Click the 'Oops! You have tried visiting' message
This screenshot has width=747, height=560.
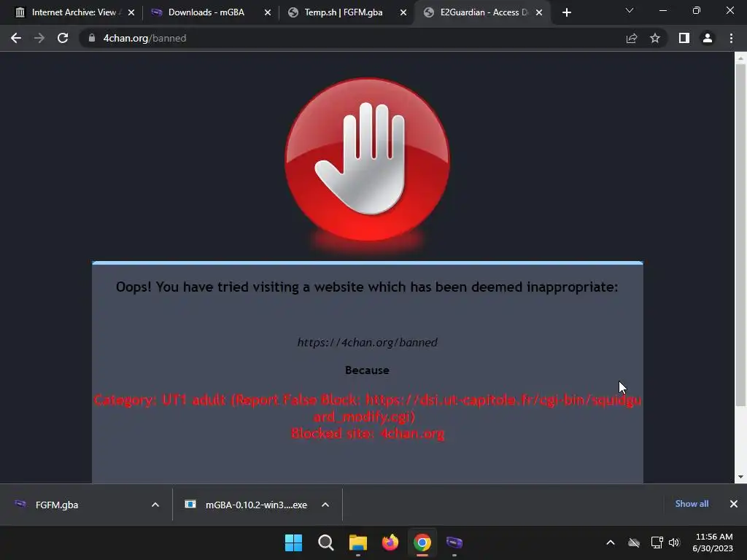click(368, 287)
